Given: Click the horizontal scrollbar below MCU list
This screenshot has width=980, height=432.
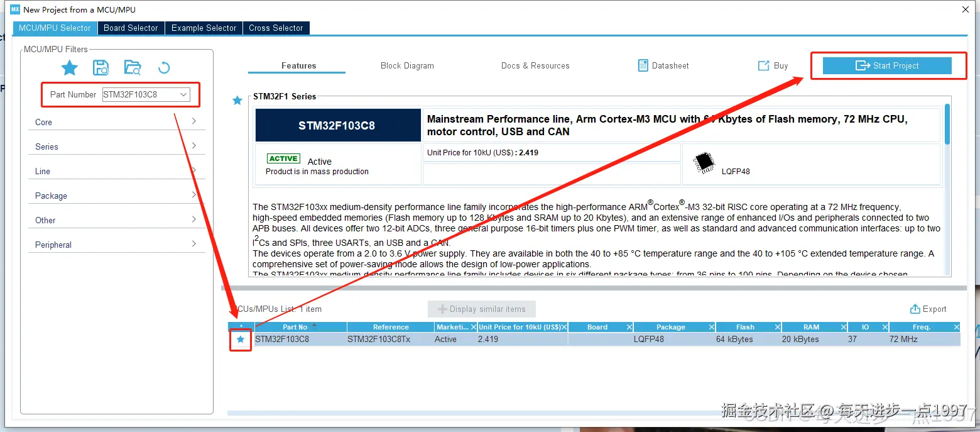Looking at the screenshot, I should (594, 413).
